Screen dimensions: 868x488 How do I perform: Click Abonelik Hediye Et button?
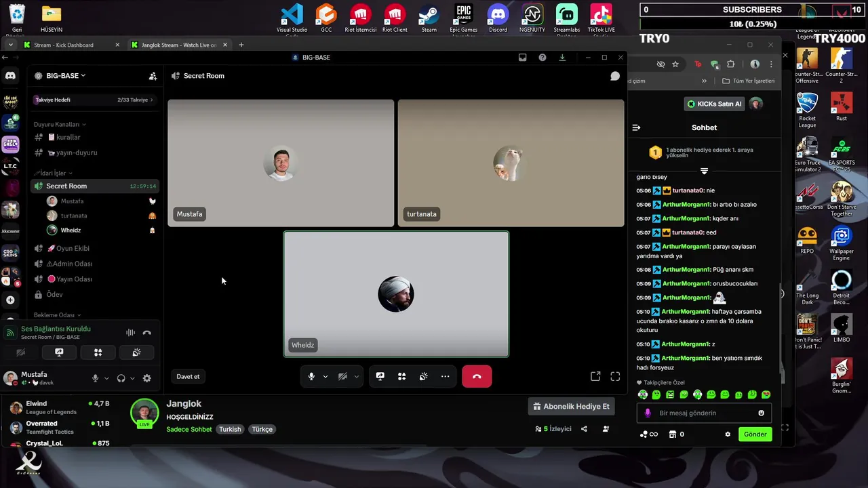(571, 407)
